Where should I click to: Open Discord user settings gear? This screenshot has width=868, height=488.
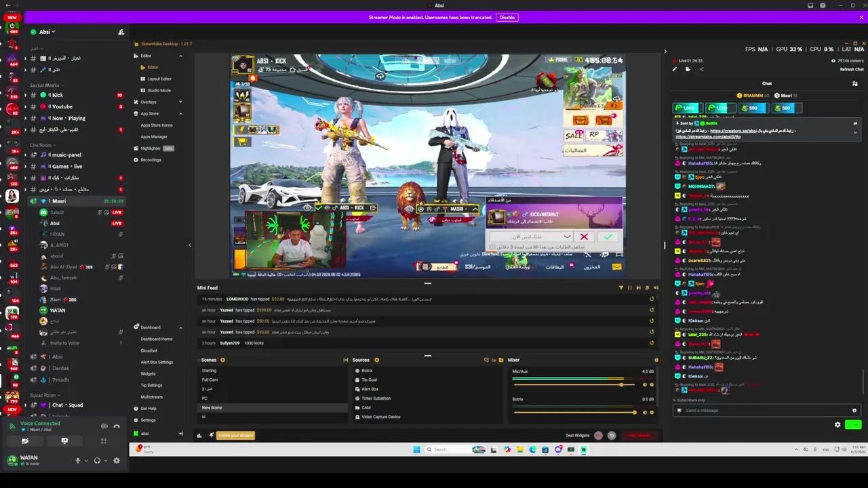pyautogui.click(x=117, y=461)
